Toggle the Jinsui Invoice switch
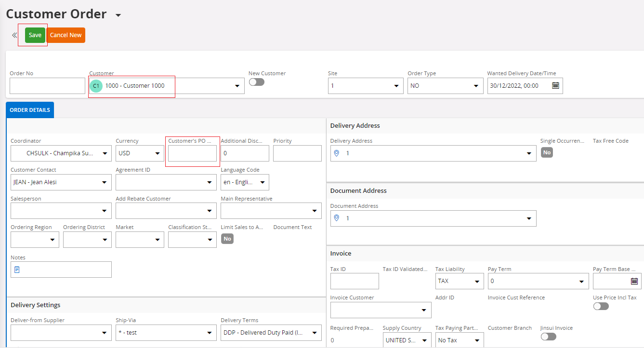Image resolution: width=644 pixels, height=352 pixels. click(x=548, y=337)
